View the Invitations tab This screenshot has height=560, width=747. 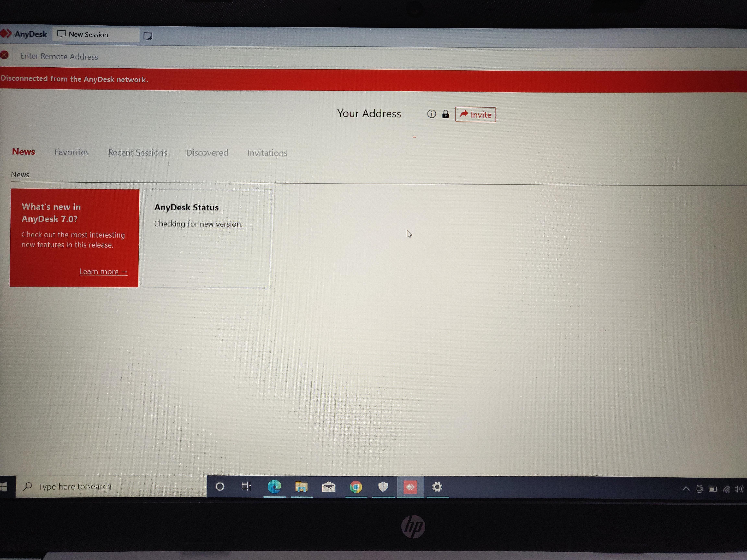click(267, 153)
